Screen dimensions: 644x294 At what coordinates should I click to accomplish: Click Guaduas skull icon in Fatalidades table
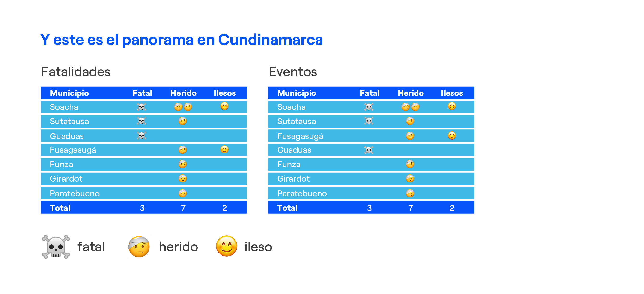[142, 136]
